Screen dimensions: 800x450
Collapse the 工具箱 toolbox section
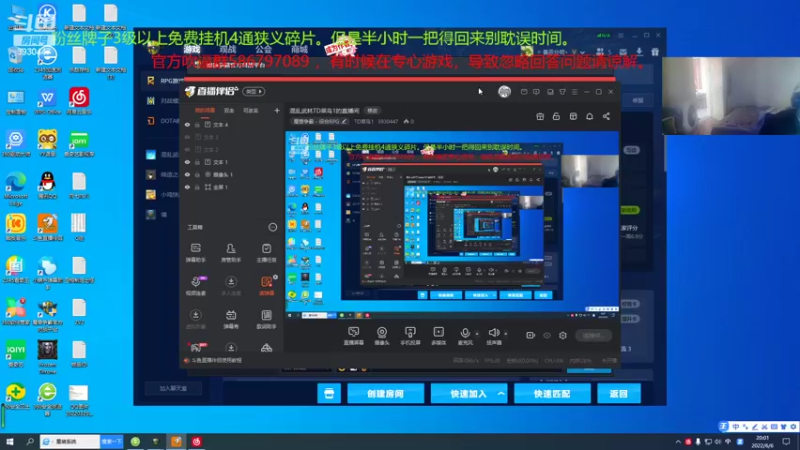tap(272, 227)
